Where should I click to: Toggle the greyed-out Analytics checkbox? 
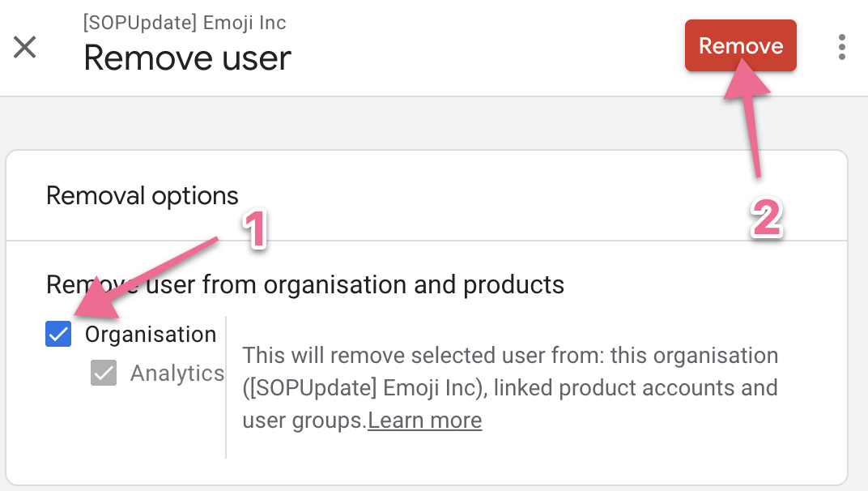104,373
